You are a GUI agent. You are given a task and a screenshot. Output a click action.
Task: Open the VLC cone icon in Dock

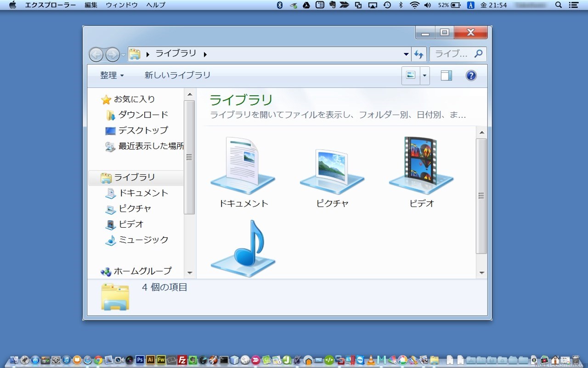click(x=371, y=360)
